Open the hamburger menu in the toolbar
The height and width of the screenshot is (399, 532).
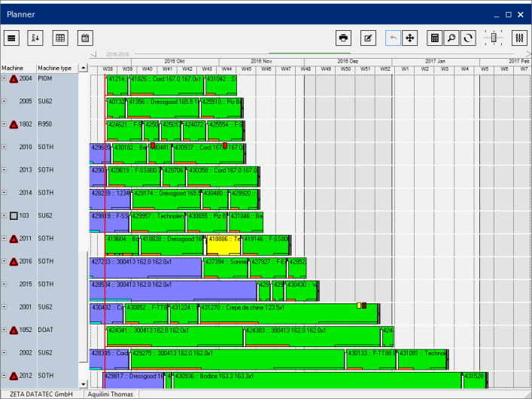point(12,38)
